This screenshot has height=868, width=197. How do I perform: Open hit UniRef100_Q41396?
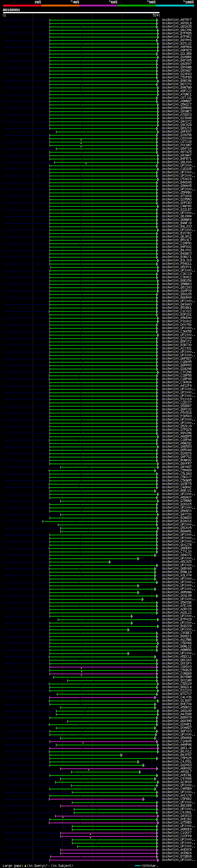pyautogui.click(x=176, y=30)
